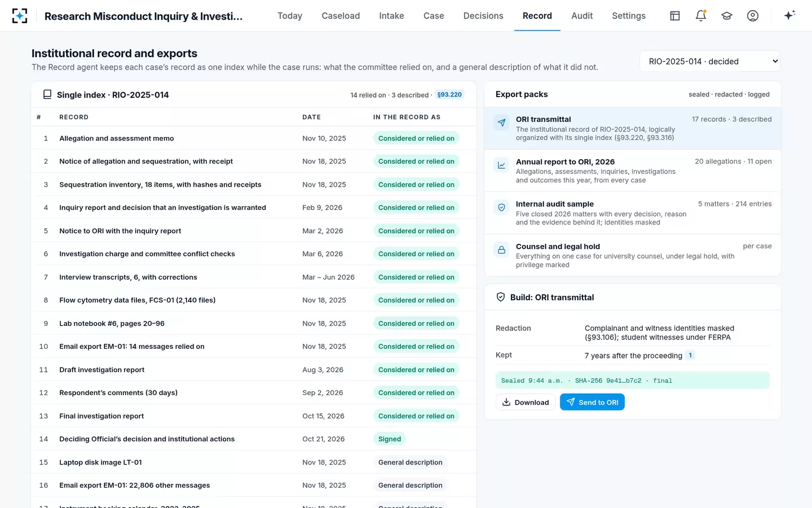Open the RIO-2025-014 decided case dropdown

710,62
